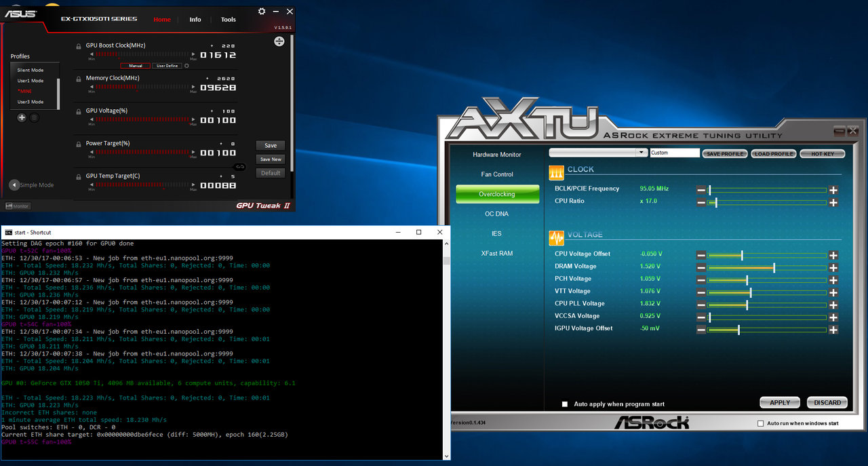Increase VTT Voltage with plus button
Screen dimensions: 868x466
pos(833,292)
